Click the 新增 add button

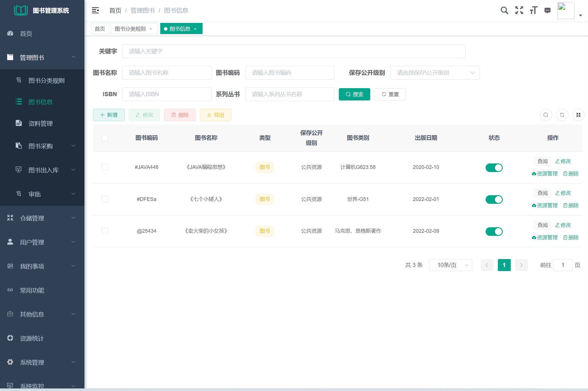click(109, 115)
